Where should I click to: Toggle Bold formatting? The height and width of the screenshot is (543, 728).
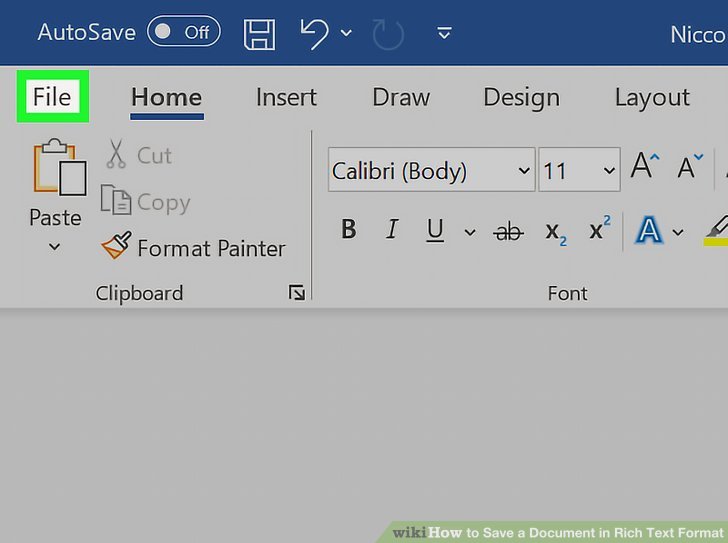[x=349, y=229]
